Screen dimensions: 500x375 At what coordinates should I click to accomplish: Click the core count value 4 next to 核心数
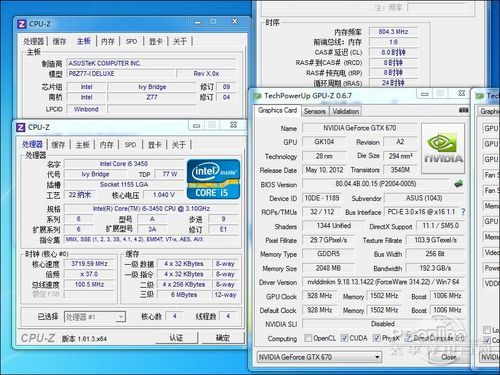174,316
